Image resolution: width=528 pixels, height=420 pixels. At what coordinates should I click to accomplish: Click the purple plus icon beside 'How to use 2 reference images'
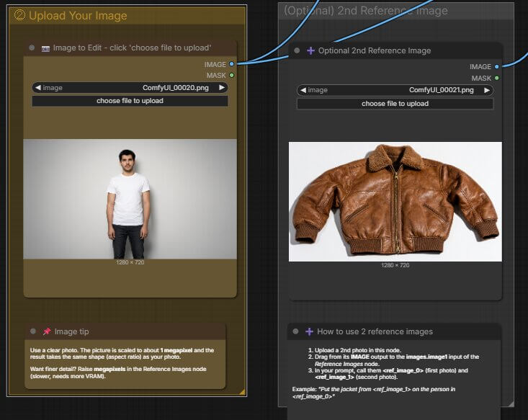point(309,332)
